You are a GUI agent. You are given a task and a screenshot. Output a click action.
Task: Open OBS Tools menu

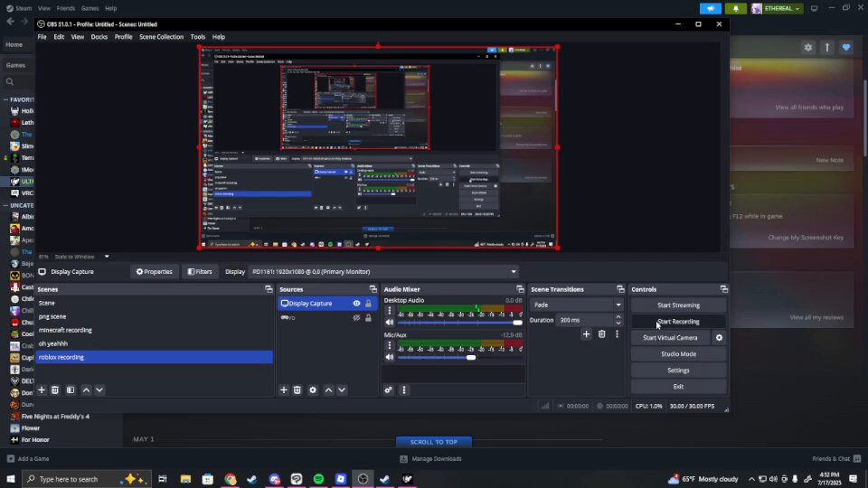pyautogui.click(x=198, y=37)
